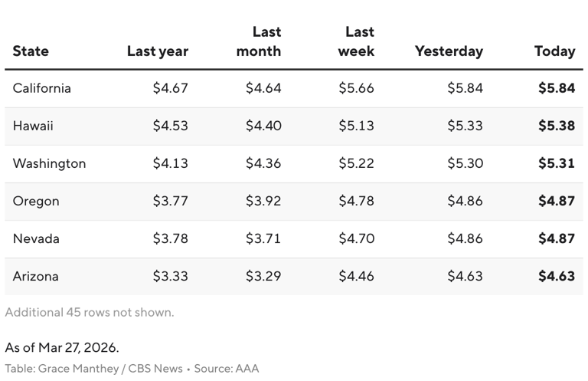This screenshot has height=381, width=588.
Task: Click California's Today price $5.84
Action: point(556,88)
